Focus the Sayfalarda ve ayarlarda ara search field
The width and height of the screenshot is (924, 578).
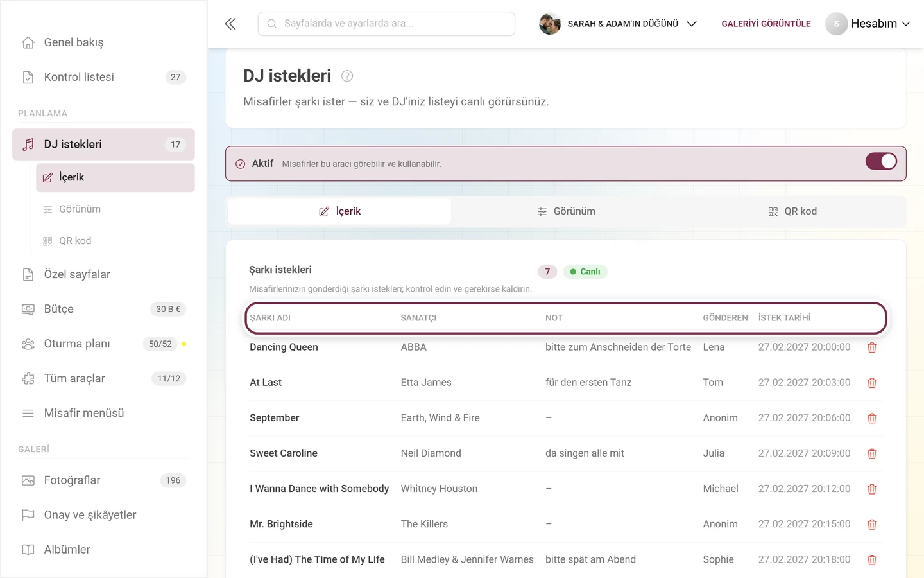click(x=386, y=24)
